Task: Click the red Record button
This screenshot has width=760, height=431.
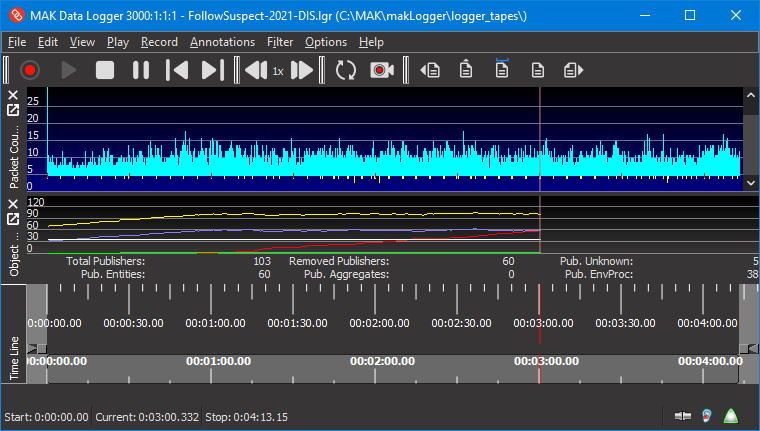Action: (x=30, y=70)
